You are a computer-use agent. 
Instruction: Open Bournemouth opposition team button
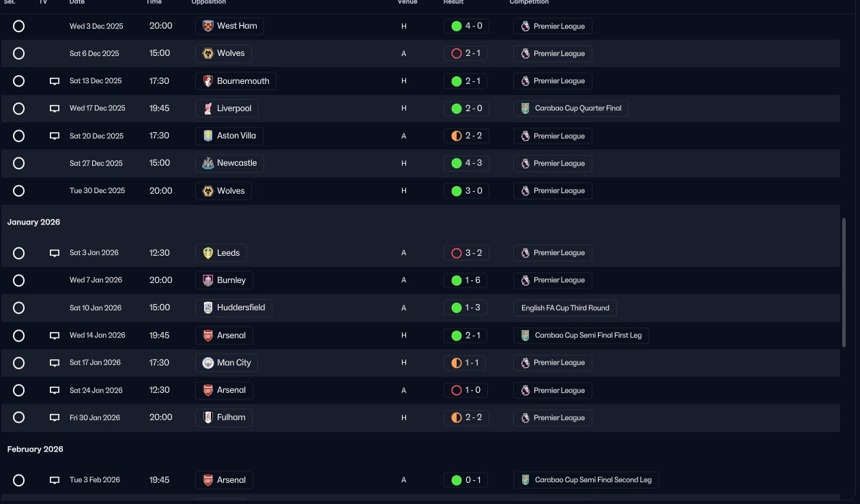(x=235, y=81)
